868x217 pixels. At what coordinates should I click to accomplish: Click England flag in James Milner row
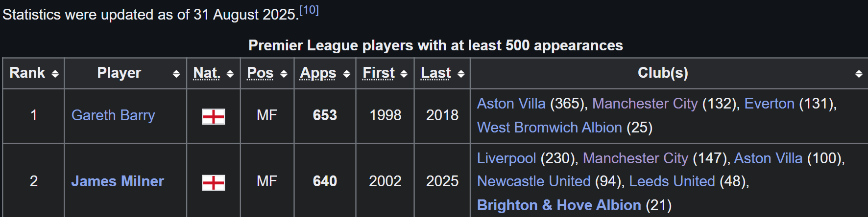click(214, 183)
